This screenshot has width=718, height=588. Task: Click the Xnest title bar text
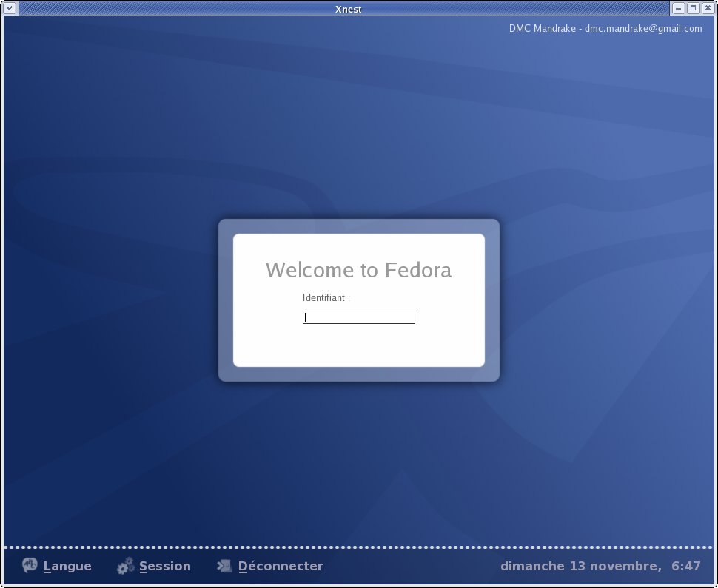[349, 9]
